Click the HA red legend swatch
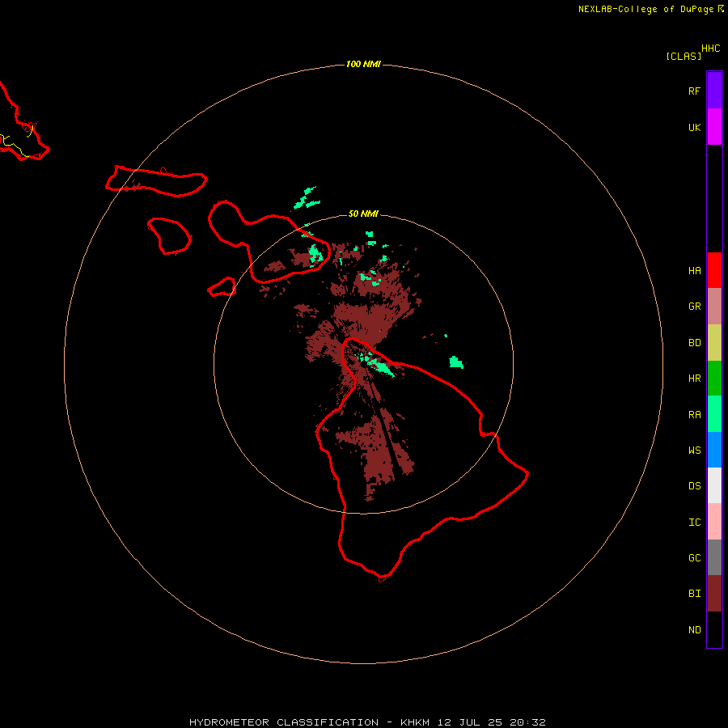The height and width of the screenshot is (728, 728). coord(714,270)
